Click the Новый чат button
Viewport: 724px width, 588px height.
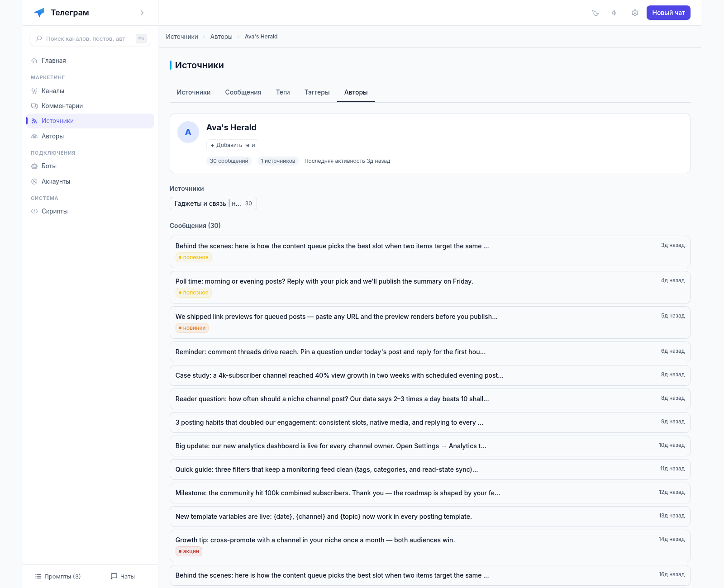pos(668,13)
